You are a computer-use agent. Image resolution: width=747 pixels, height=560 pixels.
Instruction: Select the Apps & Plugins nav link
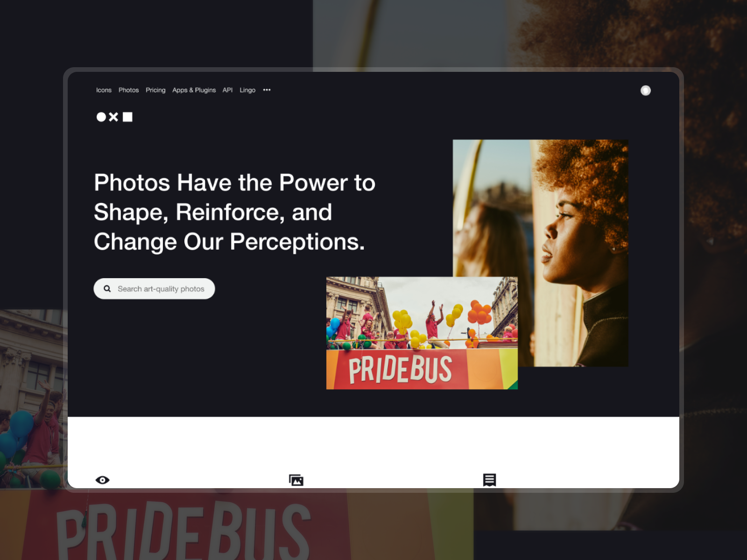[x=194, y=90]
